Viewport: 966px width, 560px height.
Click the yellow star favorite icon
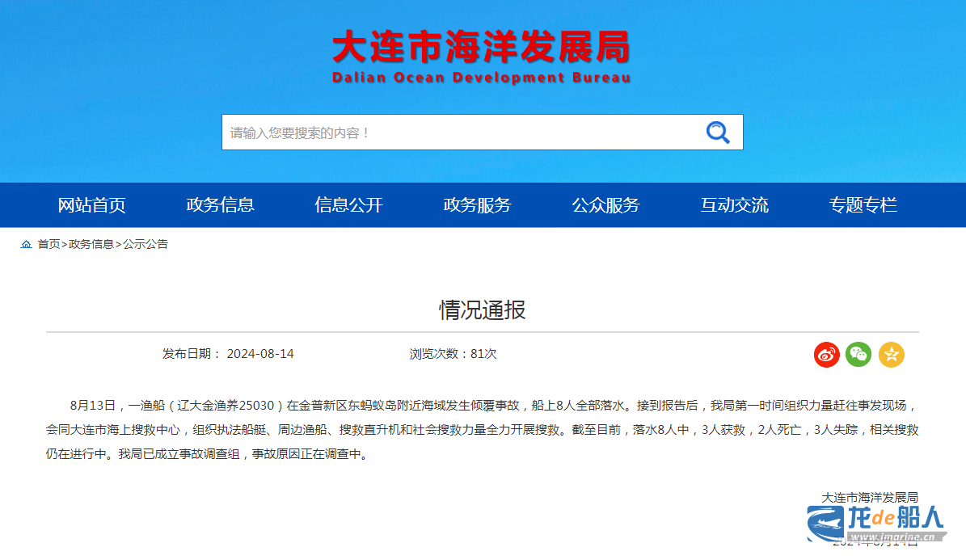pyautogui.click(x=891, y=355)
